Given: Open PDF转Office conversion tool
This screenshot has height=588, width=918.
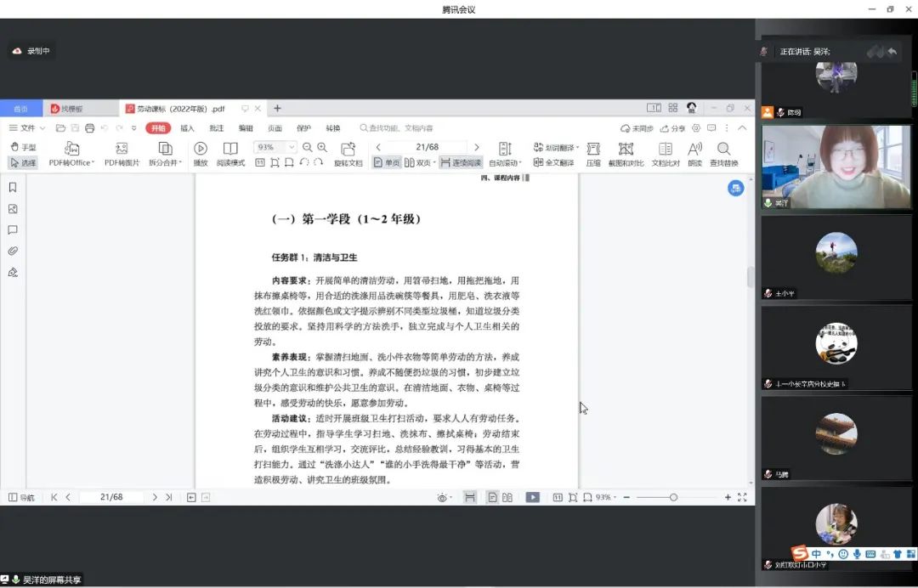Looking at the screenshot, I should click(x=71, y=154).
